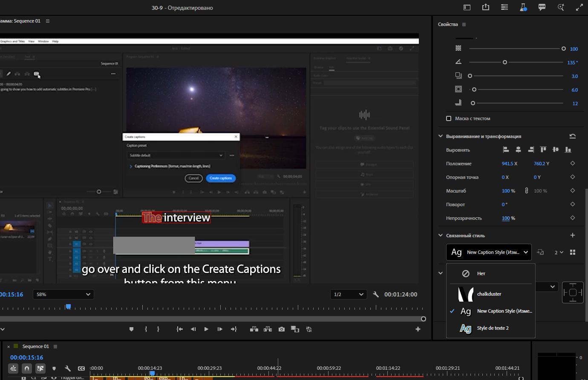Collapse the Выравнивание и трансформация section

pyautogui.click(x=441, y=136)
